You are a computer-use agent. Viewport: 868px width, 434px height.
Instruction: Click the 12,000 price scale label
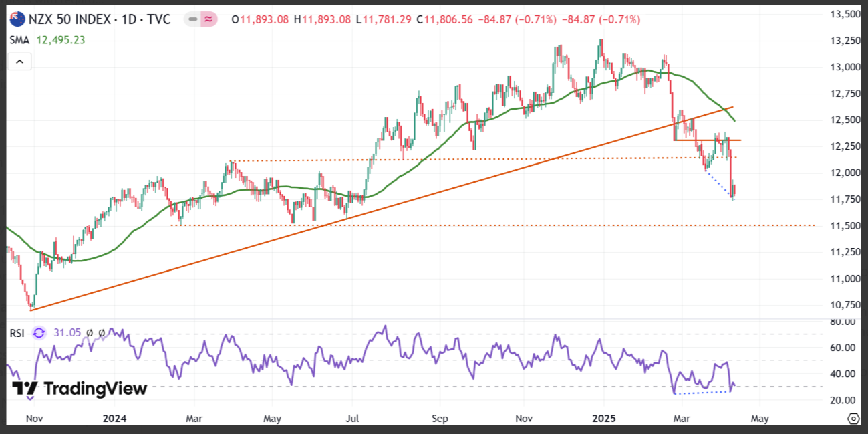tap(845, 173)
